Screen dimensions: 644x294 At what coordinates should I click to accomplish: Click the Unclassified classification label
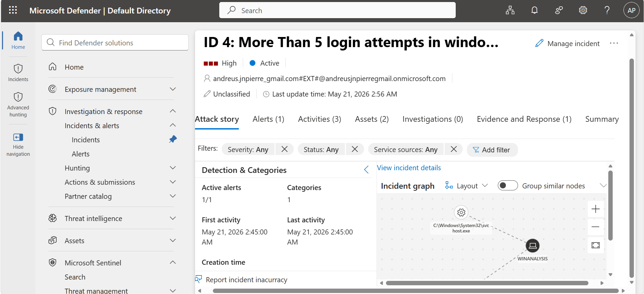(231, 94)
